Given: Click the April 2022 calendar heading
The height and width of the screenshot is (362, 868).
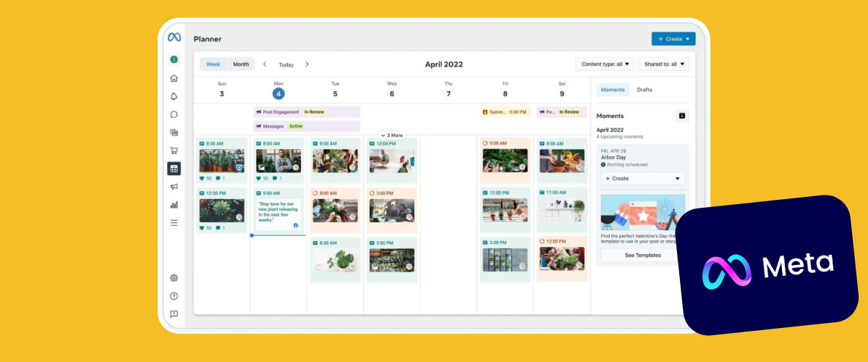Looking at the screenshot, I should [x=444, y=64].
